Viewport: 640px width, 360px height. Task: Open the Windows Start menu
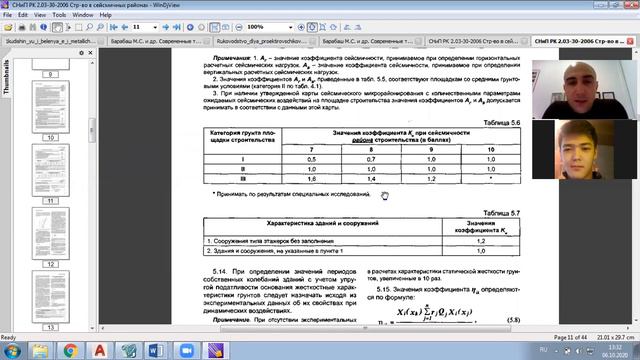(12, 351)
